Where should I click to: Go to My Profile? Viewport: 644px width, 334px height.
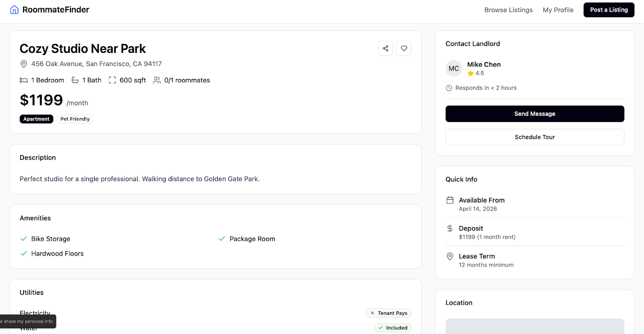[x=558, y=10]
